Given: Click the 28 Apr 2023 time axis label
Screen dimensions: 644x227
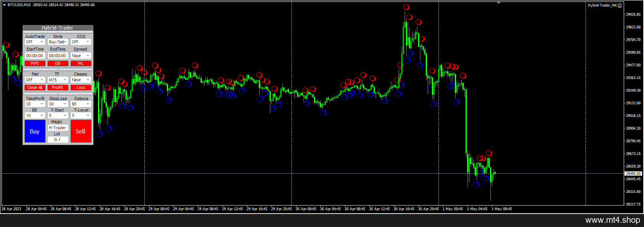Looking at the screenshot, I should click(x=11, y=209).
